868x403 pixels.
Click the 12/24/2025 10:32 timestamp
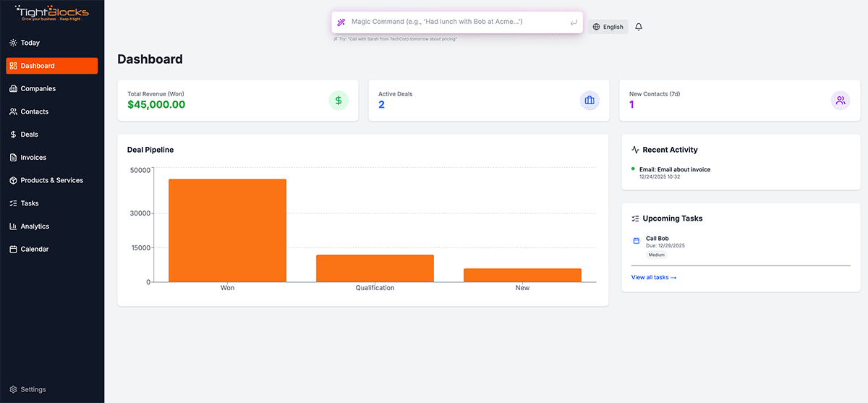coord(660,177)
